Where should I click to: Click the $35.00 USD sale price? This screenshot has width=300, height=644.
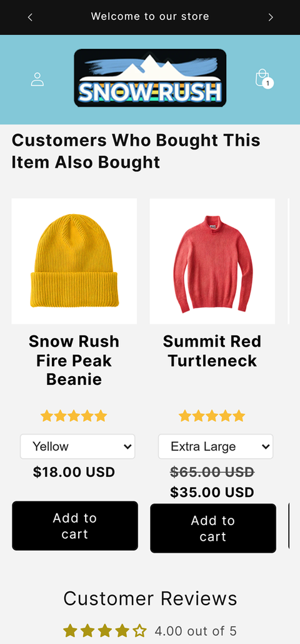[x=212, y=492]
